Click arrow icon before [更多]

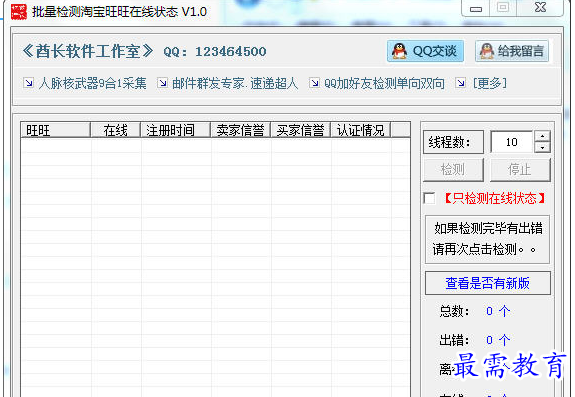[x=461, y=83]
